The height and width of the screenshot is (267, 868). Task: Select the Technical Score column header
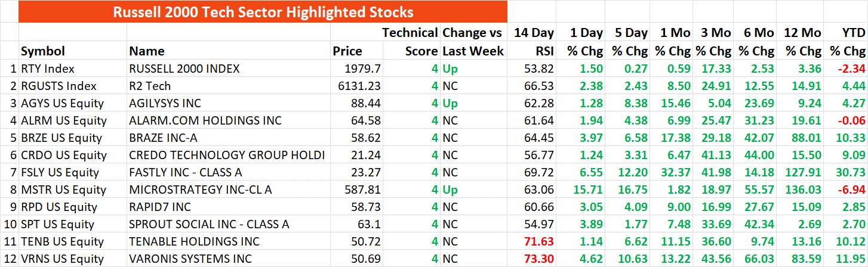pos(411,42)
